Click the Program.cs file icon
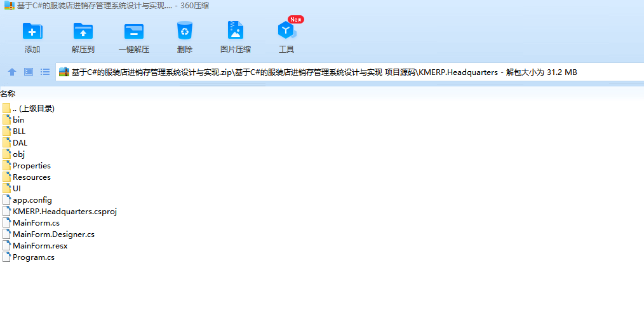644x312 pixels. (x=6, y=257)
